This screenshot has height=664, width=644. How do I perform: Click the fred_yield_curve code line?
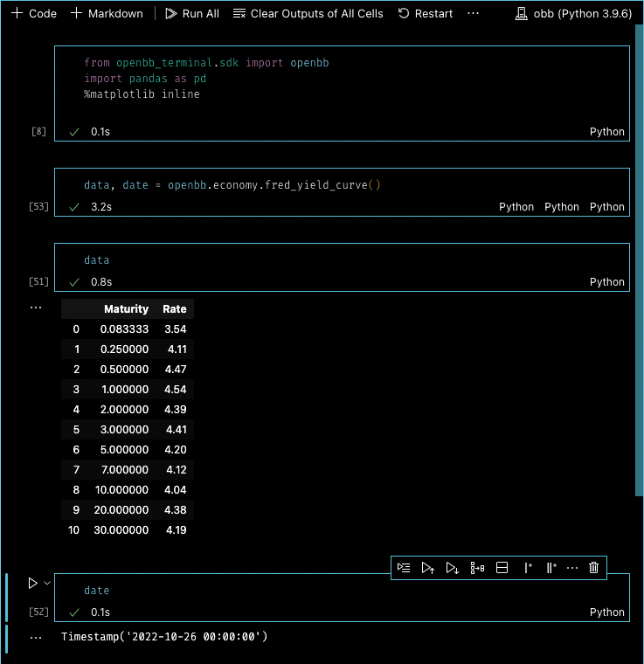coord(232,185)
